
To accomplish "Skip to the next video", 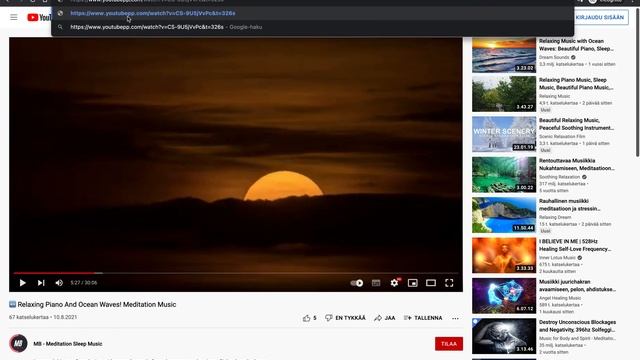I will (41, 282).
